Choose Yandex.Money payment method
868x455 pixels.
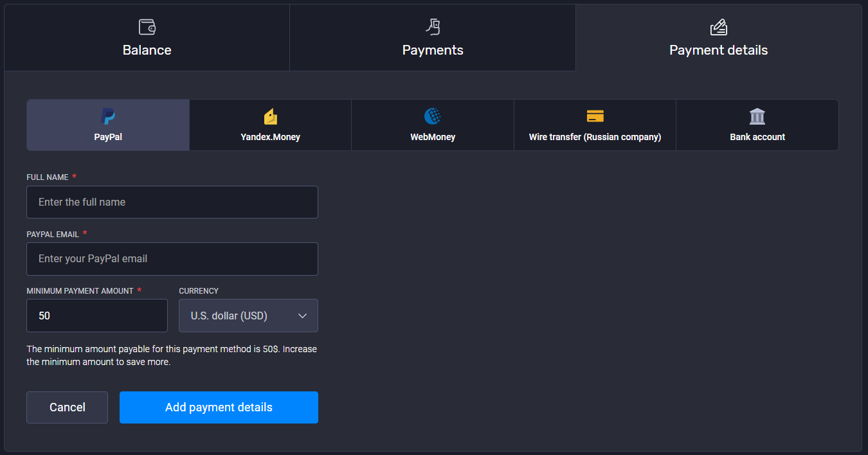[x=271, y=125]
